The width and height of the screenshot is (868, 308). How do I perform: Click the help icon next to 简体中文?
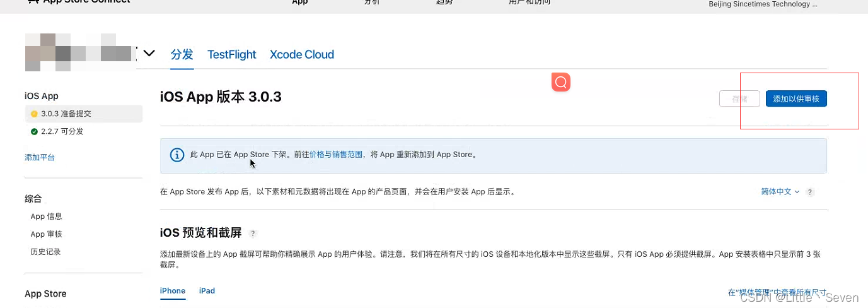(810, 192)
